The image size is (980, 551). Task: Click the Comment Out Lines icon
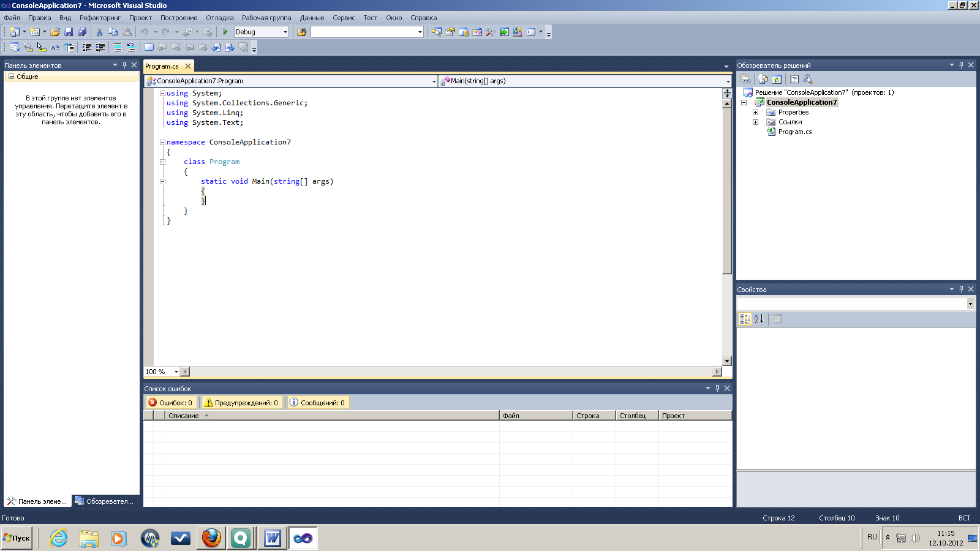(117, 47)
